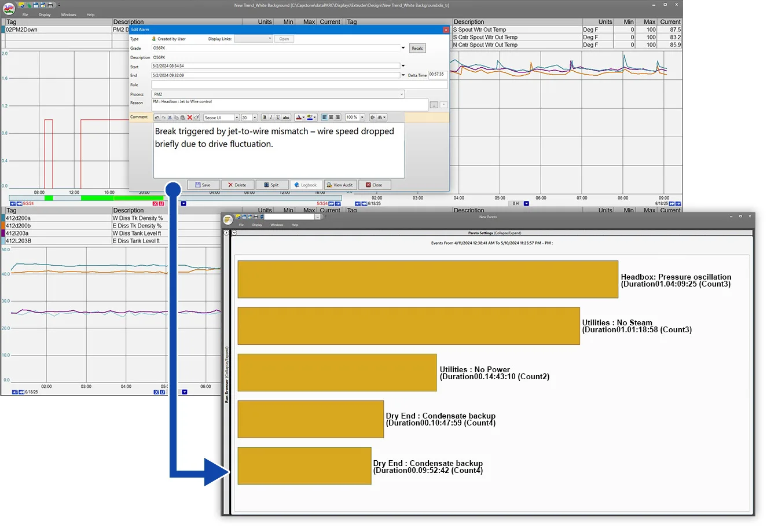Click the red X icon under the 5/2/24 timeline
This screenshot has width=767, height=532.
click(155, 204)
